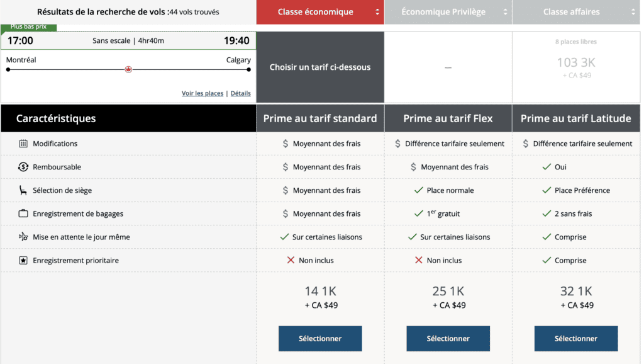Click the star icon beside Enregistrement prioritaire
This screenshot has width=644, height=364.
click(23, 260)
